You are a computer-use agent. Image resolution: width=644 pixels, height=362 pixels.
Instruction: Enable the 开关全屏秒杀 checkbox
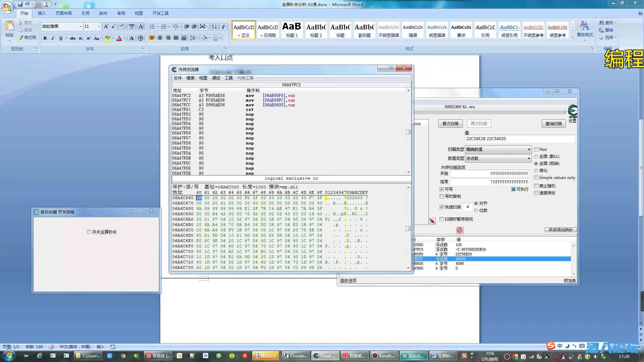[89, 232]
